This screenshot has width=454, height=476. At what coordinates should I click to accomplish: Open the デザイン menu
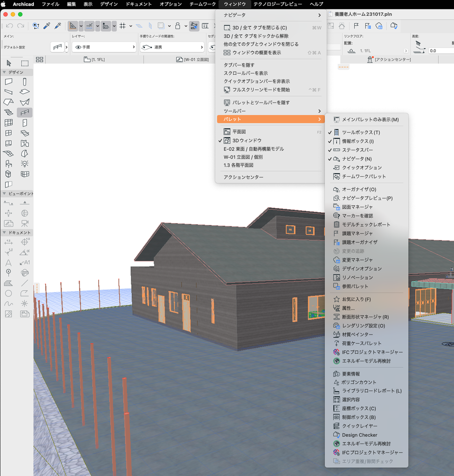[x=109, y=4]
